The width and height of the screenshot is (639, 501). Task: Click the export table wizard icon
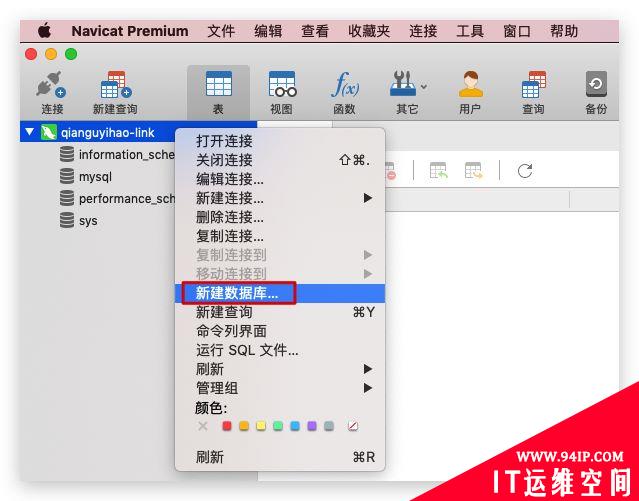tap(474, 170)
